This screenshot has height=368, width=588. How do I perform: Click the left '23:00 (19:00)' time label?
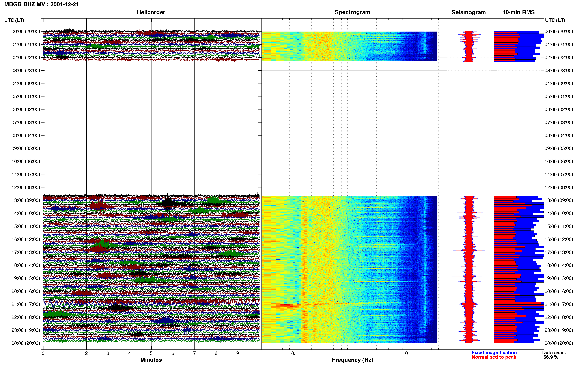coord(26,330)
